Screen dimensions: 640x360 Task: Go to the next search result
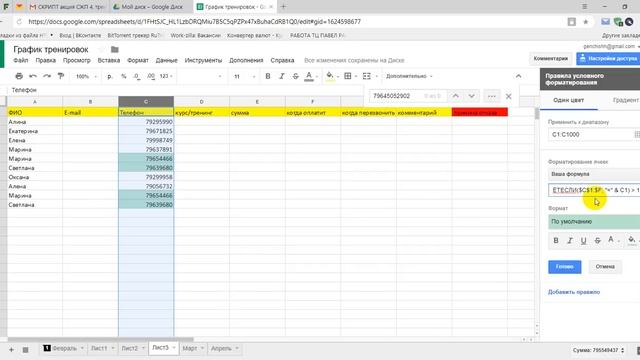[471, 96]
